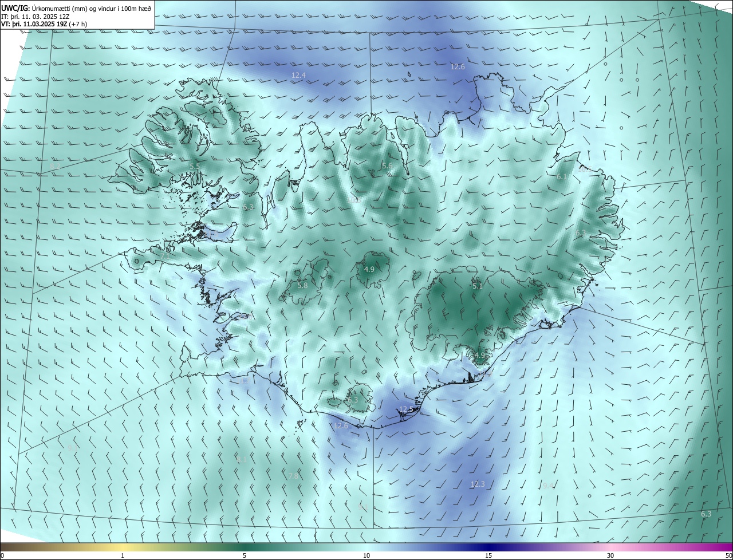Click the 5.6 value in northern Iceland
Screen dimensions: 733x560
387,166
